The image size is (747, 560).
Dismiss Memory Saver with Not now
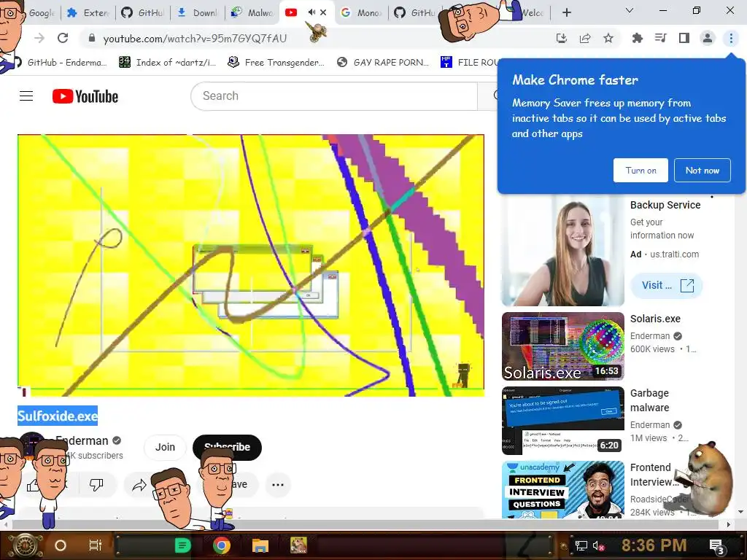tap(703, 171)
